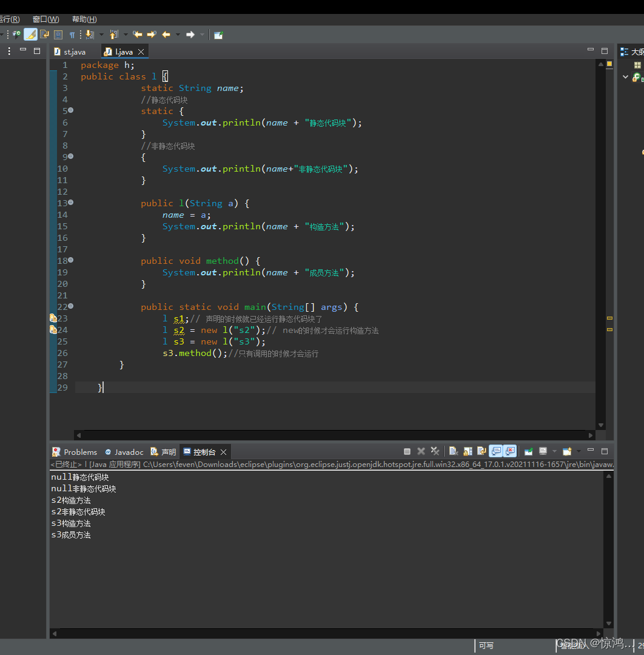Toggle Mark Occurrences highlighter in toolbar
Viewport: 644px width, 655px height.
[x=30, y=35]
